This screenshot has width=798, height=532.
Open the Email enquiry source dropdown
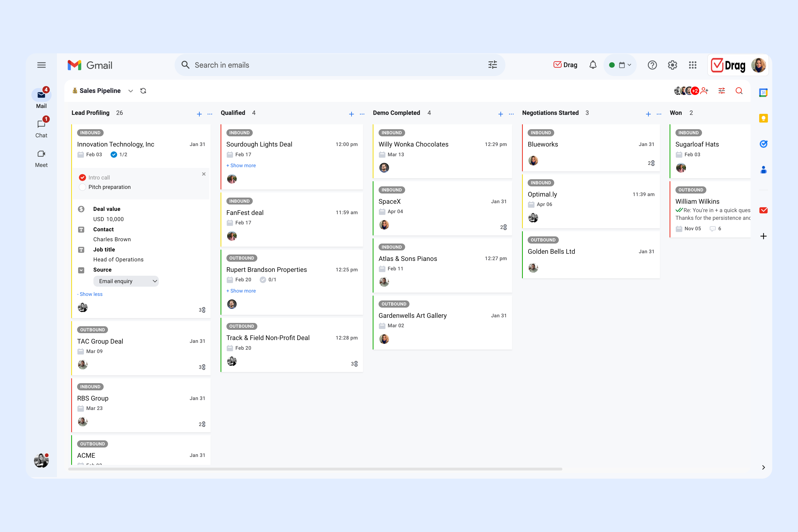[x=126, y=281]
